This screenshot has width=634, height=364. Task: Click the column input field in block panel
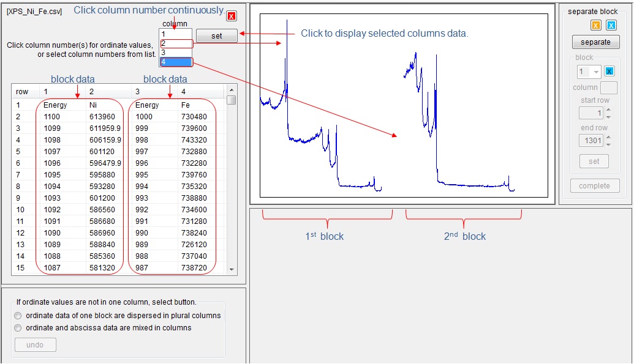coord(608,87)
